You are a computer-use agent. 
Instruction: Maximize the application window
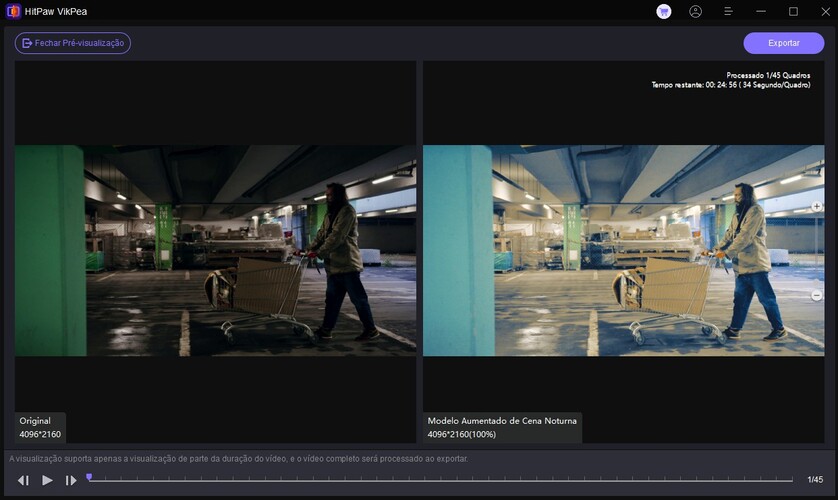(793, 12)
